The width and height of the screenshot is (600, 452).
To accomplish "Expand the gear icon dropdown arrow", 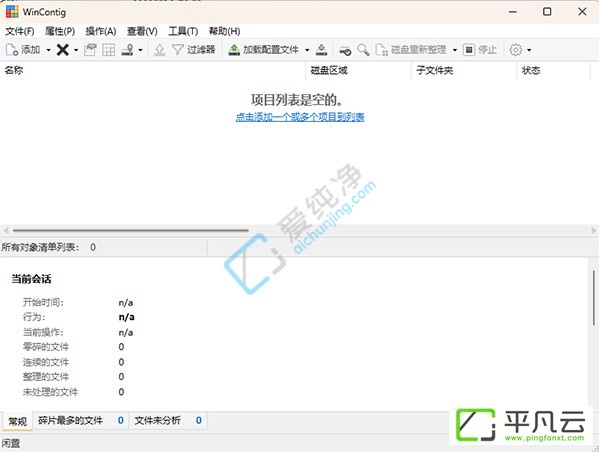I will tap(529, 50).
